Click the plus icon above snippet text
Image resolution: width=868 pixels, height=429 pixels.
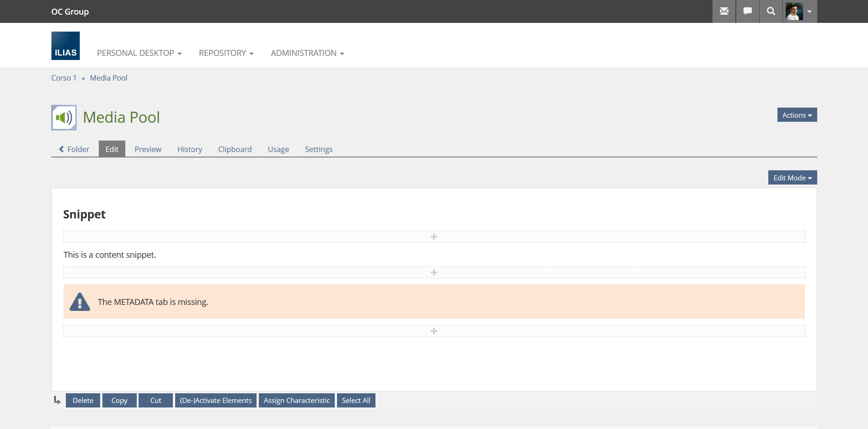pyautogui.click(x=434, y=237)
